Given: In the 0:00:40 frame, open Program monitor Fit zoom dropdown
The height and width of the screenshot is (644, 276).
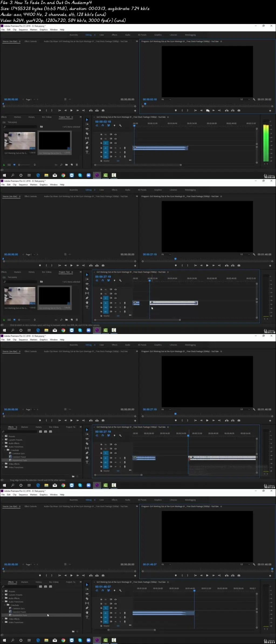Looking at the screenshot, I should click(166, 99).
